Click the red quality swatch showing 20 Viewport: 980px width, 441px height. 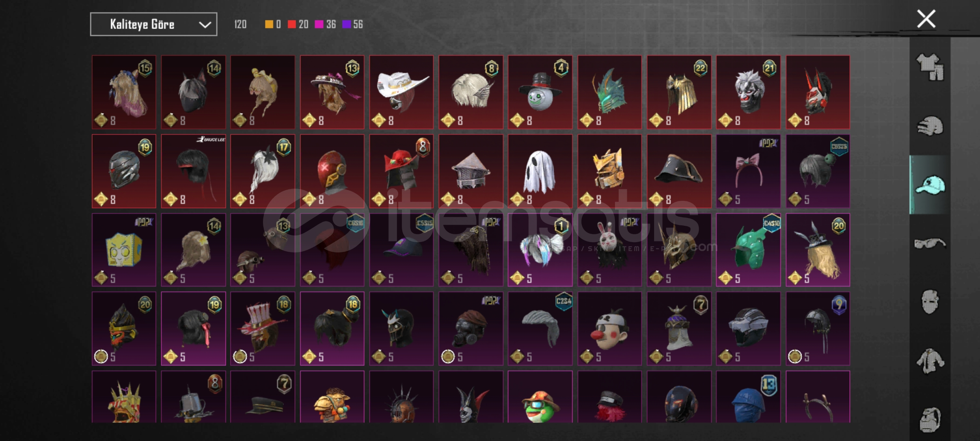(292, 24)
